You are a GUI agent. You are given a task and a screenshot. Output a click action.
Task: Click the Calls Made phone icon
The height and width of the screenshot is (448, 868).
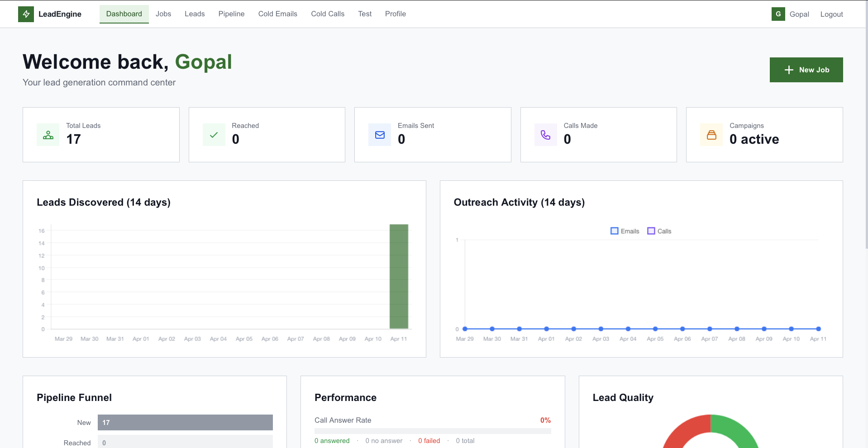pyautogui.click(x=545, y=134)
